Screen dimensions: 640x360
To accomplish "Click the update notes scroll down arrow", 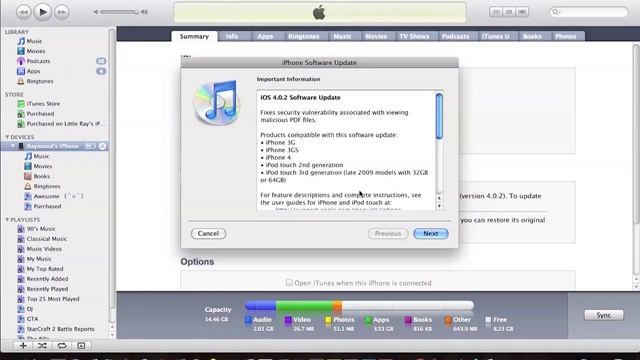I will coord(439,206).
